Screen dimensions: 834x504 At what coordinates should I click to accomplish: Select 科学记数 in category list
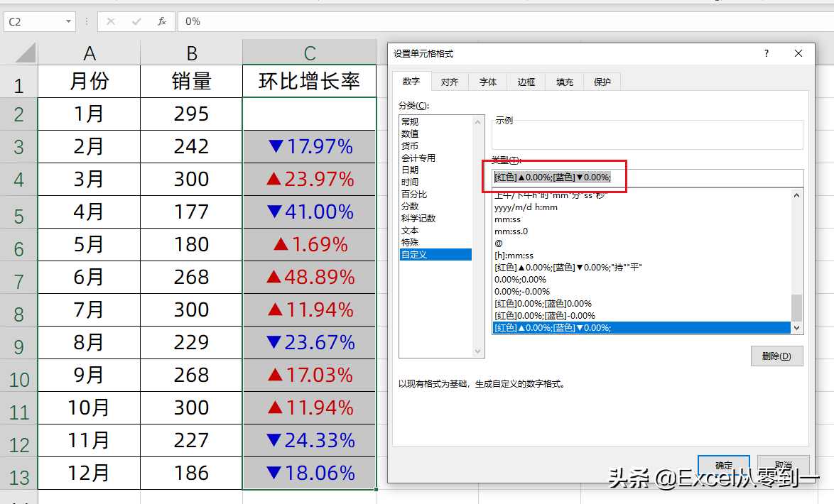pyautogui.click(x=435, y=219)
